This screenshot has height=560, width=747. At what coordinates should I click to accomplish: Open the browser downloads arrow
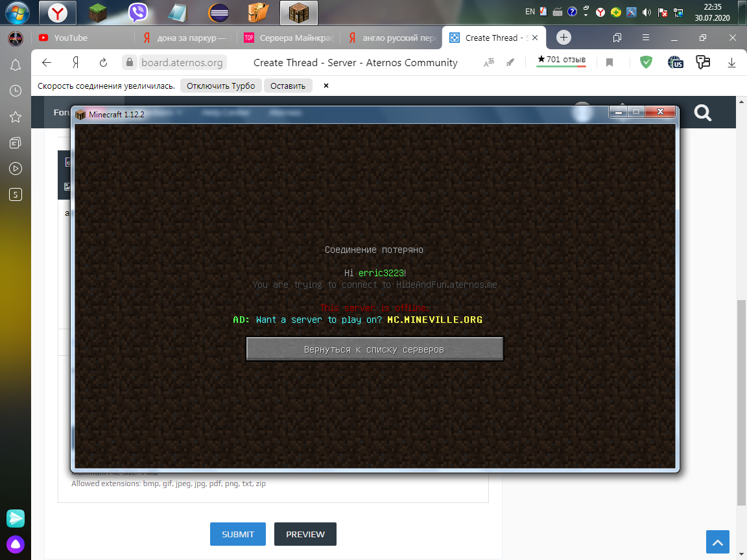(x=731, y=62)
